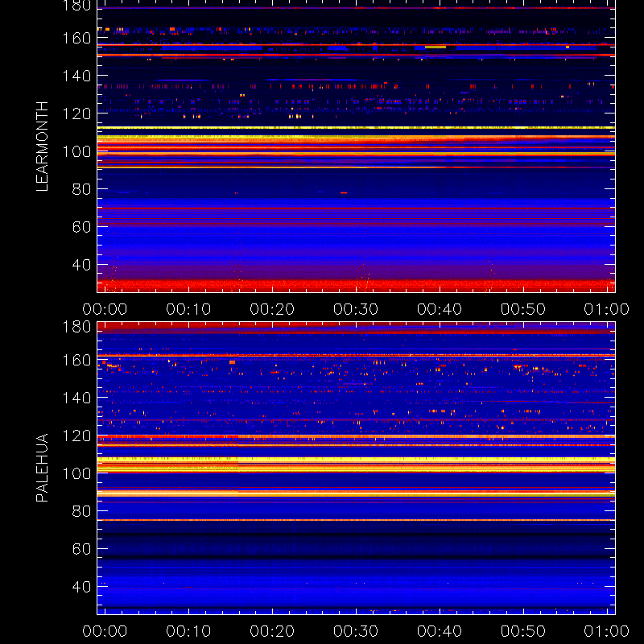Select the 40 frequency label on Learmonth plot

click(x=81, y=265)
